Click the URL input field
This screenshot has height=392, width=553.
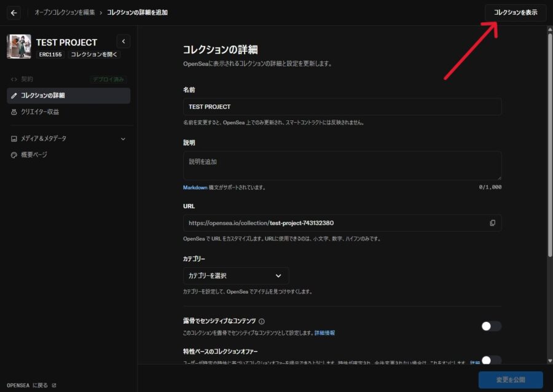coord(342,223)
